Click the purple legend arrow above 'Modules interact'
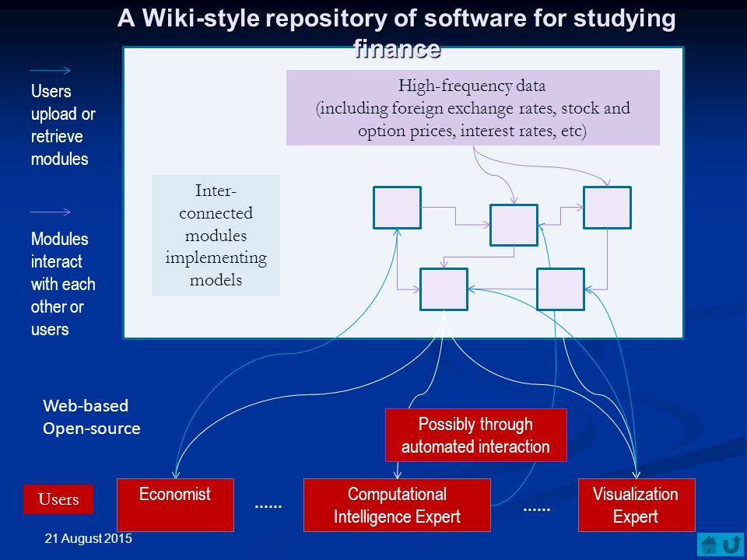747x560 pixels. [50, 212]
